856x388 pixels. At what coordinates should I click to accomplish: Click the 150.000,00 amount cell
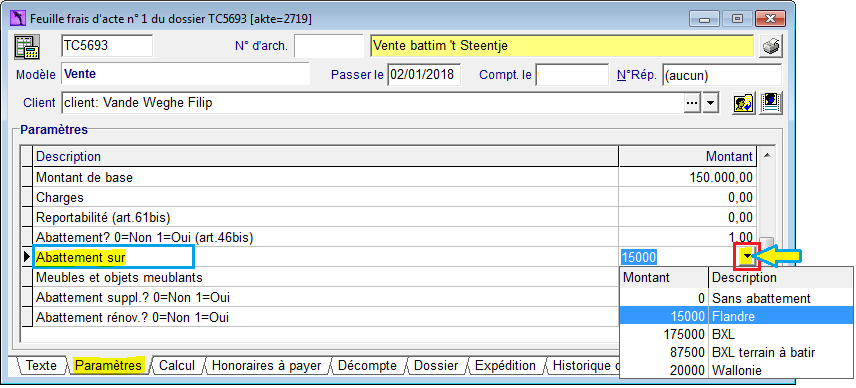[688, 177]
